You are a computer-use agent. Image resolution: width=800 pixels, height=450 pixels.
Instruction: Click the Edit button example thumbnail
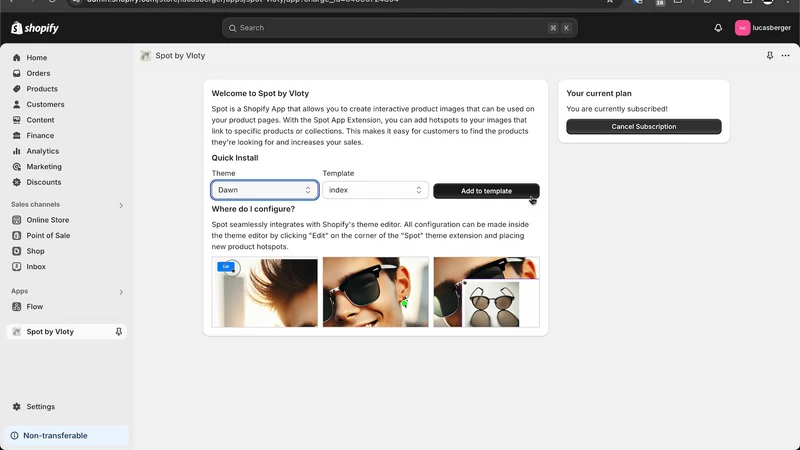pyautogui.click(x=265, y=292)
